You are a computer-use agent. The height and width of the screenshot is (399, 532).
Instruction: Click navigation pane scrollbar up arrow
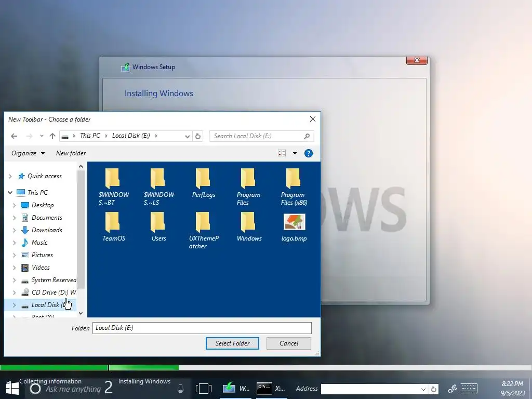click(x=81, y=166)
